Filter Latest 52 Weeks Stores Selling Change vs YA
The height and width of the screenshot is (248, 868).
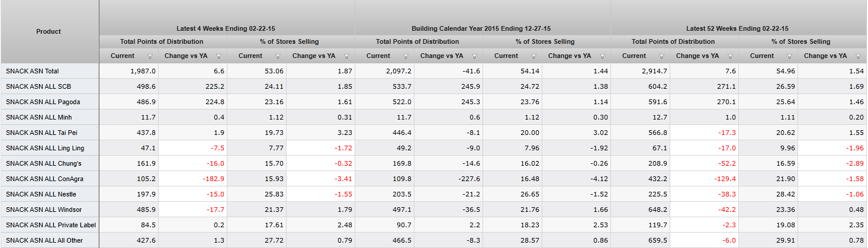(x=858, y=56)
